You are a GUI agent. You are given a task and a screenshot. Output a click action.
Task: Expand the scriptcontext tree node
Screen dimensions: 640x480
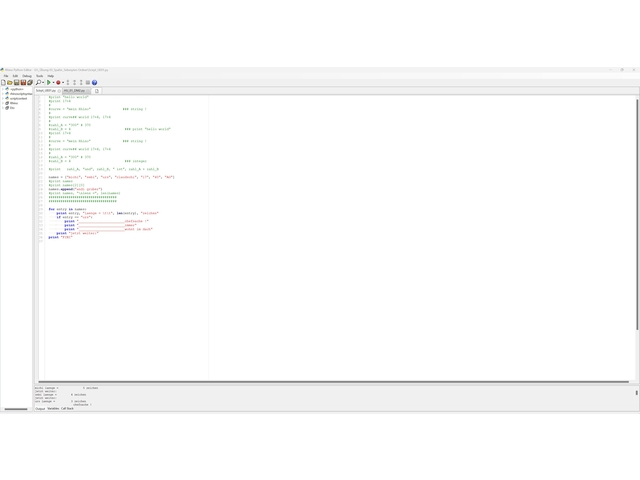click(2, 98)
